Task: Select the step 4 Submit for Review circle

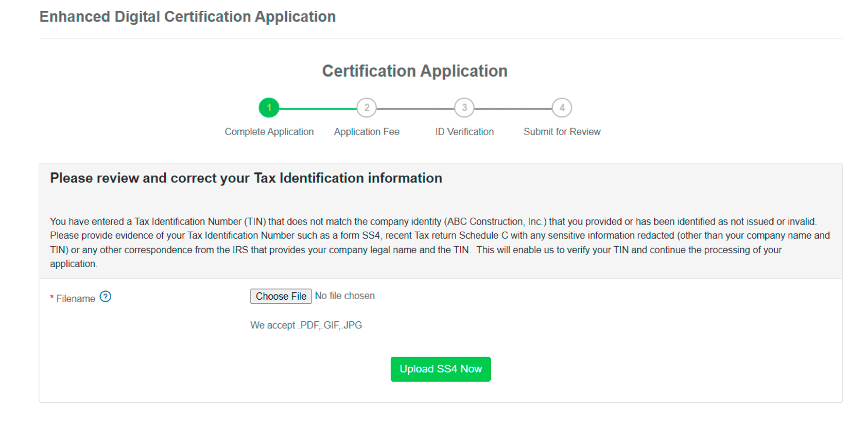Action: [562, 107]
